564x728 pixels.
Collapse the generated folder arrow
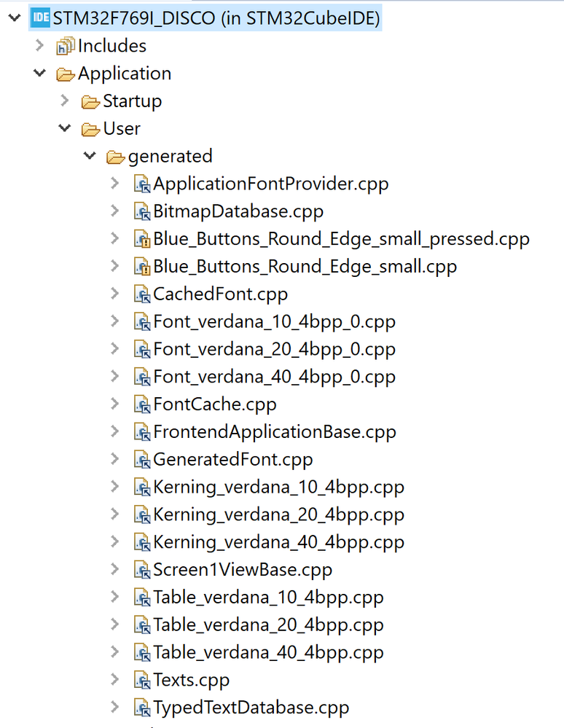[90, 156]
